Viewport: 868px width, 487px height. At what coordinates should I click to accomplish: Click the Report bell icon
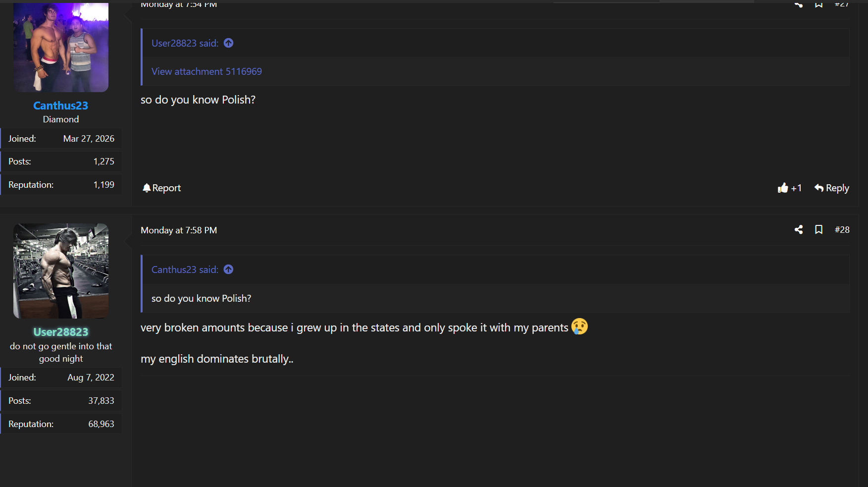147,188
